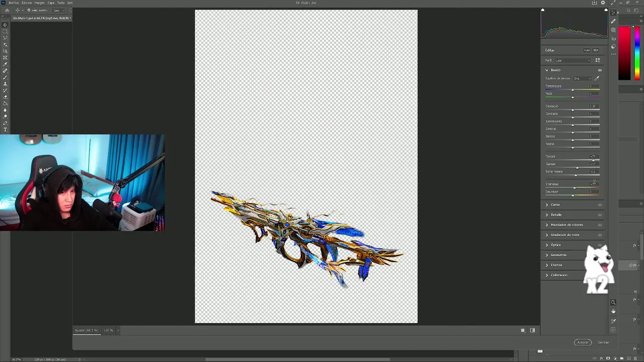
Task: Open the Imagen menu
Action: pyautogui.click(x=39, y=3)
